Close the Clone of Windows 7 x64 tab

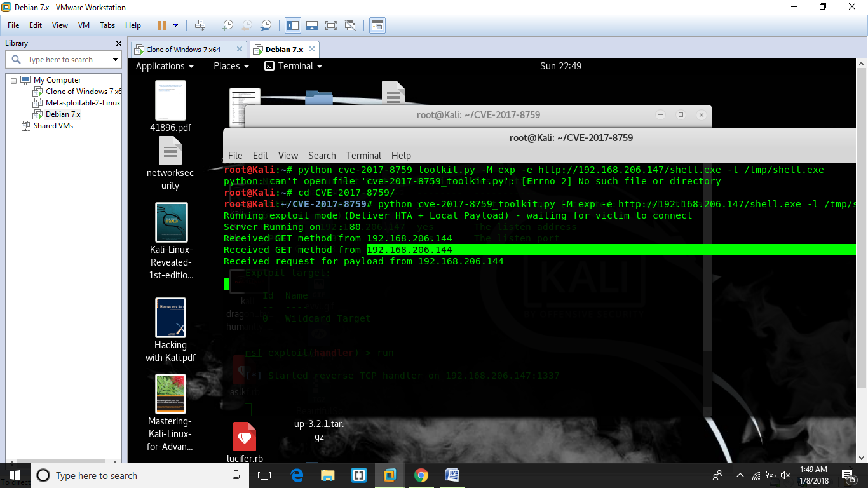coord(240,49)
